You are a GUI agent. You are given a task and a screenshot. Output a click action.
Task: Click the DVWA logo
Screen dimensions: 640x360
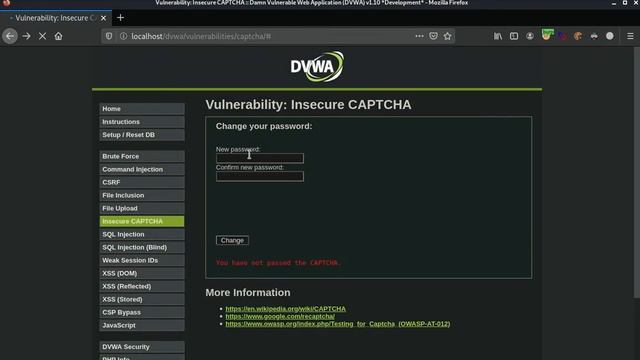click(x=317, y=66)
